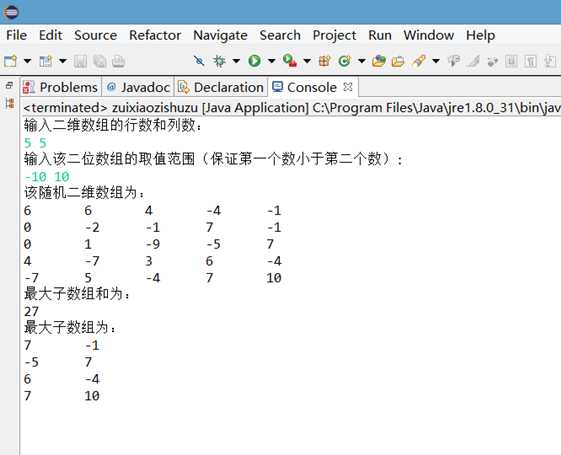This screenshot has width=561, height=455.
Task: Close the Console tab
Action: (348, 87)
